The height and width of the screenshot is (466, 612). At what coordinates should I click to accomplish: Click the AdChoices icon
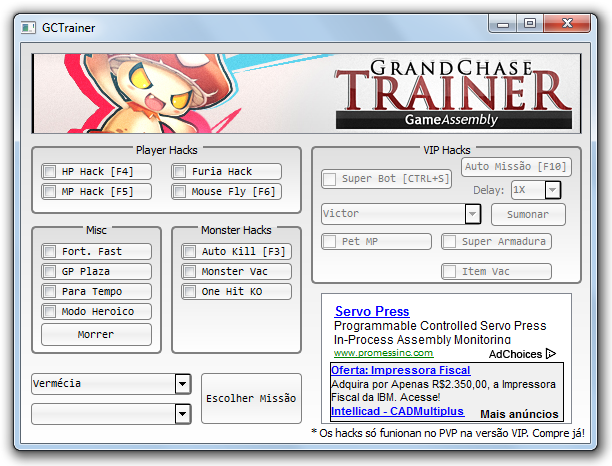coord(551,354)
